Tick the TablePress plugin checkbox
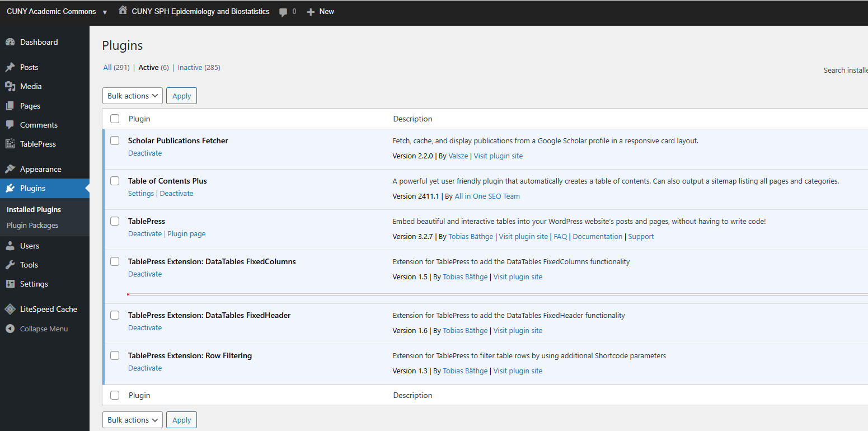This screenshot has width=868, height=431. point(115,221)
